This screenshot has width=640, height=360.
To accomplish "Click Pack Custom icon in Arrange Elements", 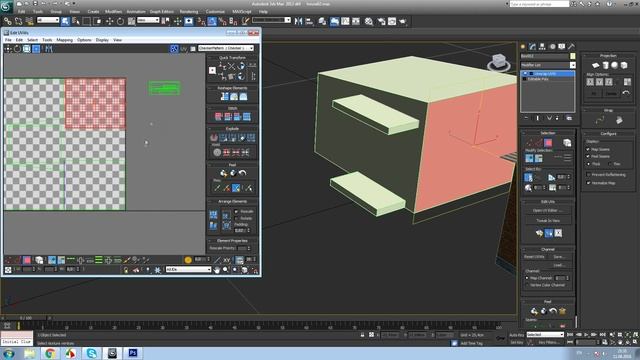I will click(x=213, y=215).
